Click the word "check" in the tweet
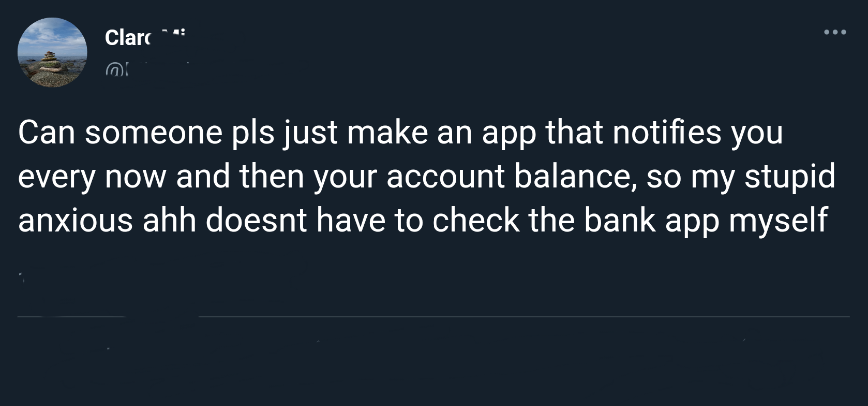 pyautogui.click(x=475, y=220)
